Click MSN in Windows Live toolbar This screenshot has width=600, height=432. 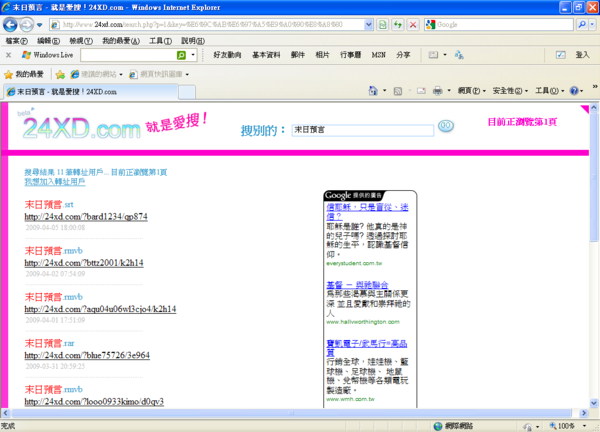point(378,55)
